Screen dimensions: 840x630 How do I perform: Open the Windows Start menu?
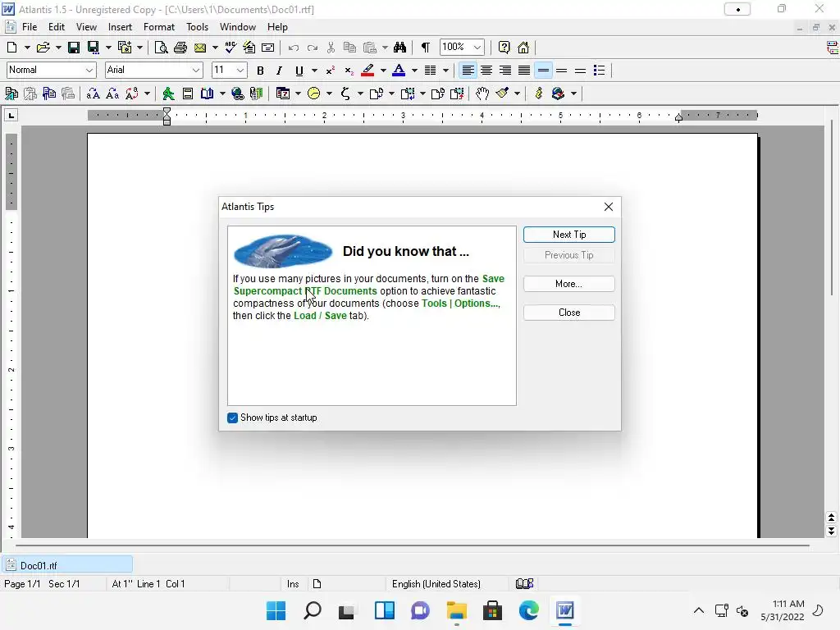tap(276, 610)
